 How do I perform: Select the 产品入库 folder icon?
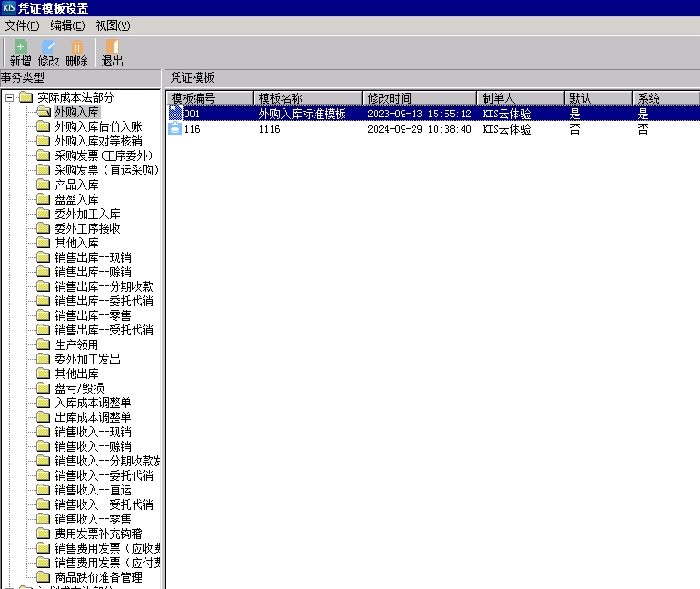click(x=44, y=185)
